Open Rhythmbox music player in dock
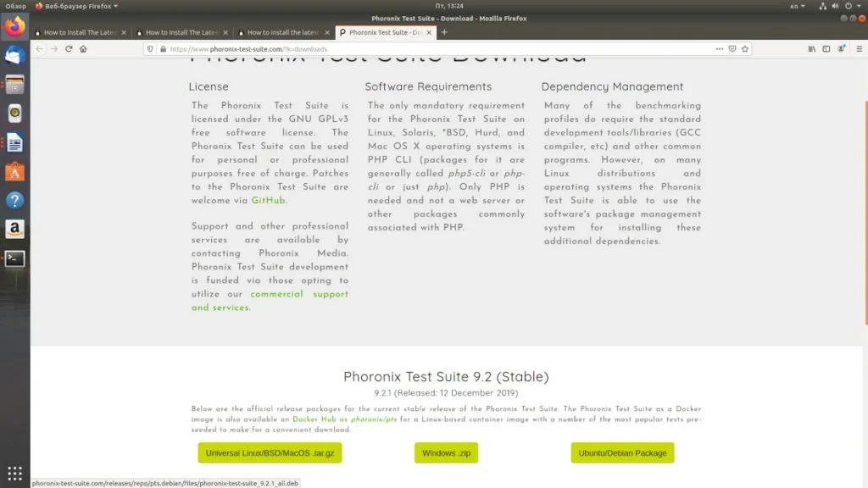The image size is (868, 488). tap(15, 114)
